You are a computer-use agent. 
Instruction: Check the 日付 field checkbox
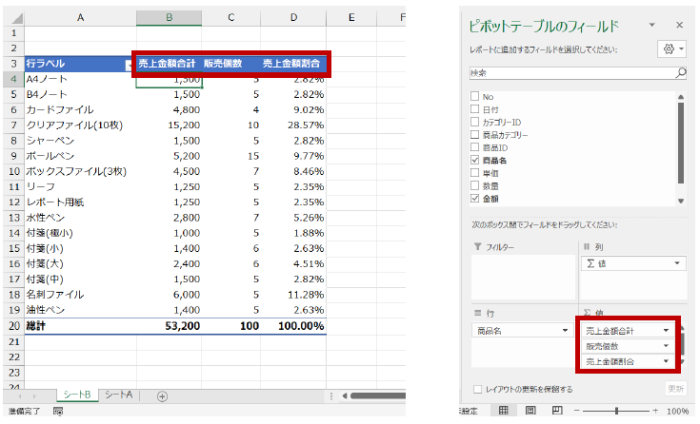point(474,109)
